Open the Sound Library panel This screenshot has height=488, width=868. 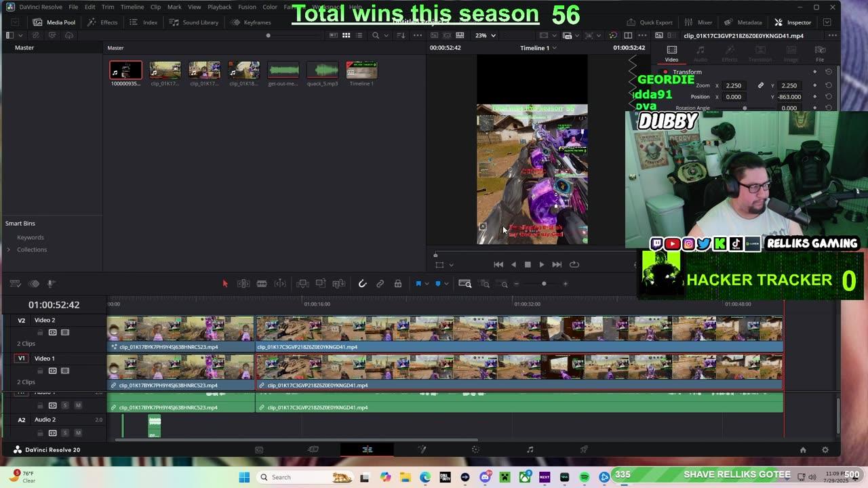[194, 22]
